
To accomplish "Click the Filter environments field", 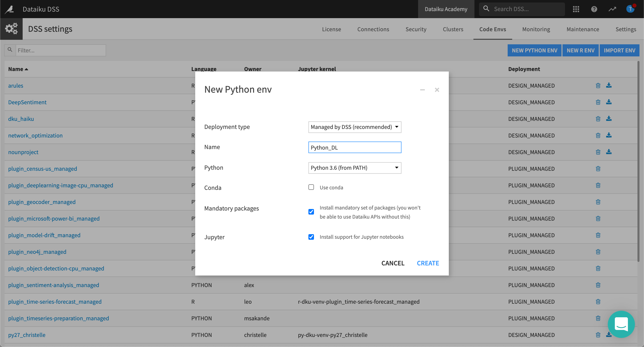I will tap(61, 50).
